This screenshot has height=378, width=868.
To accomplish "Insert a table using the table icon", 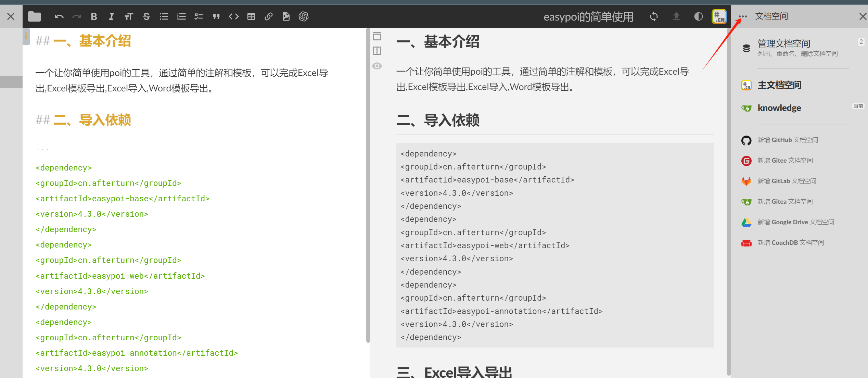I will [251, 16].
